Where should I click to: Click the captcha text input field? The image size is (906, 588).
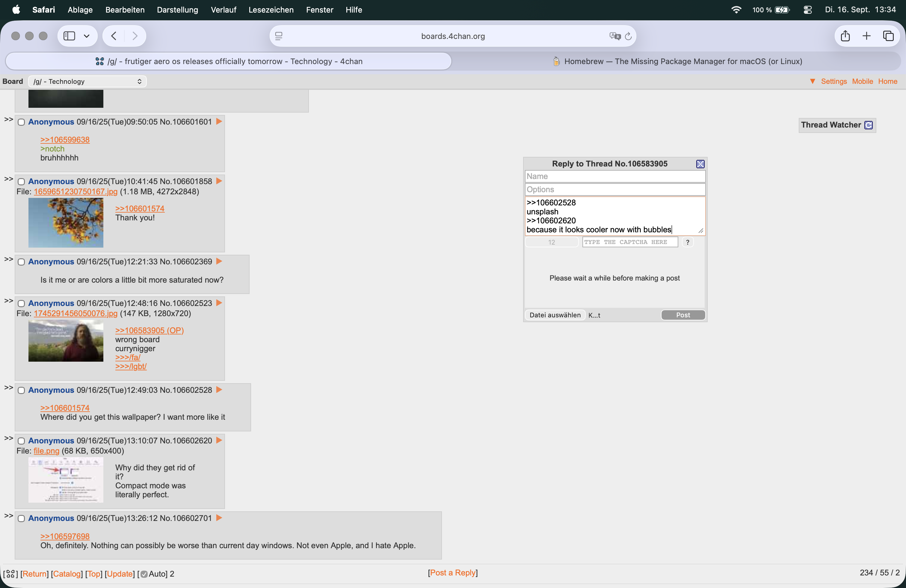coord(630,242)
